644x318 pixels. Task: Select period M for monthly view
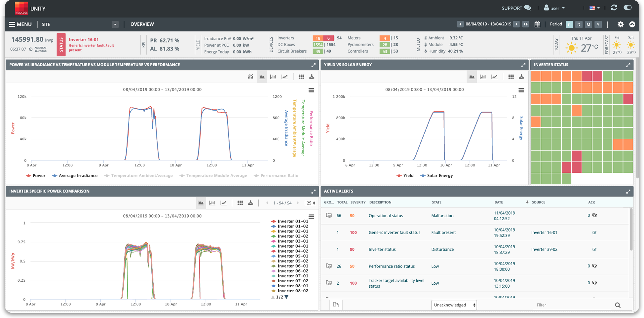[x=588, y=24]
